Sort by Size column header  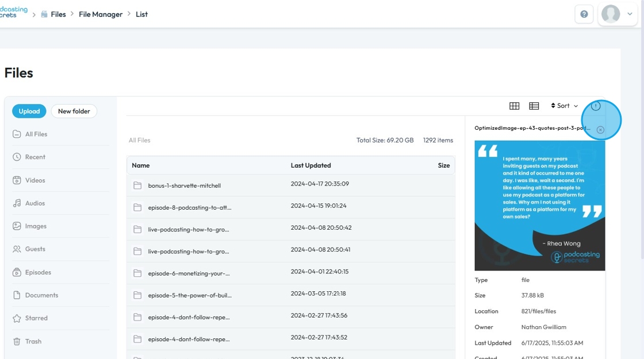tap(443, 165)
